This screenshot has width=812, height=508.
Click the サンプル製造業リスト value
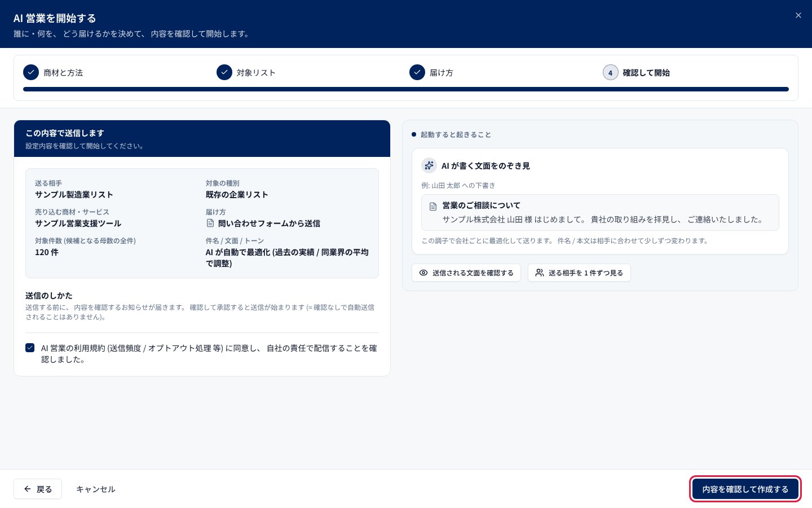point(74,195)
